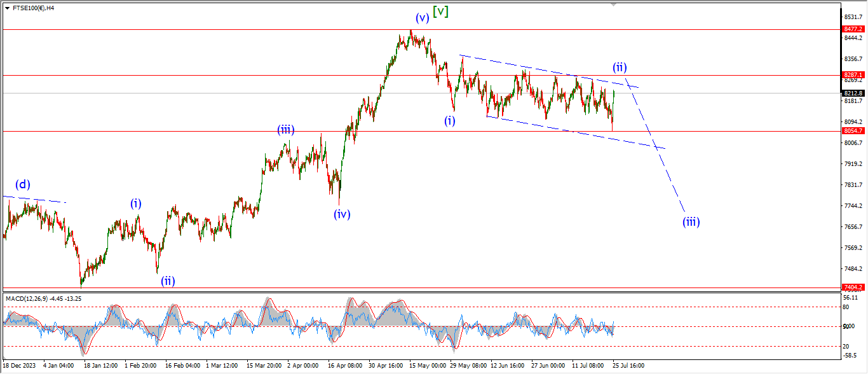Select the (ii) label near upper channel line
This screenshot has height=374, width=868.
(620, 67)
